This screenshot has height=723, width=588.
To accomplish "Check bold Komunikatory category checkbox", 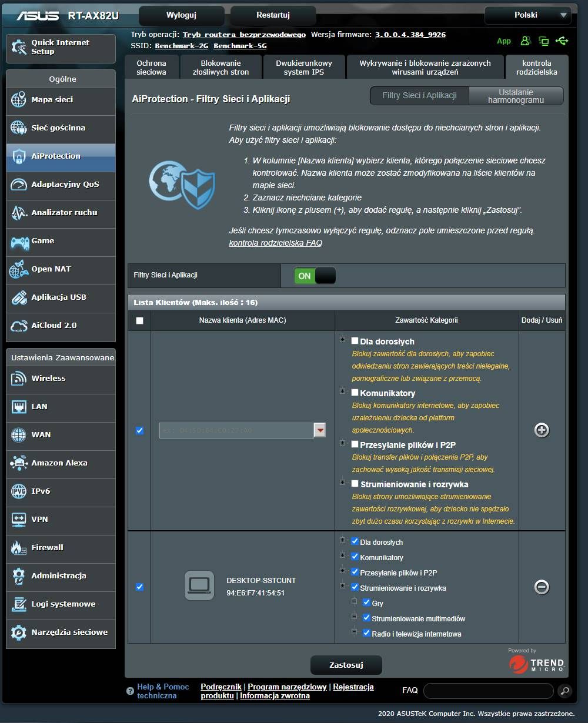I will pyautogui.click(x=355, y=392).
